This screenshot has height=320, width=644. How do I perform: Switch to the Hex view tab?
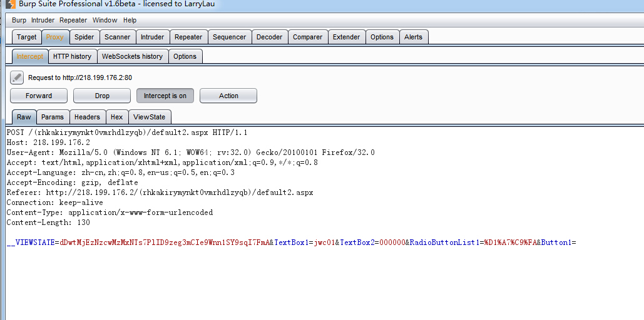coord(116,117)
